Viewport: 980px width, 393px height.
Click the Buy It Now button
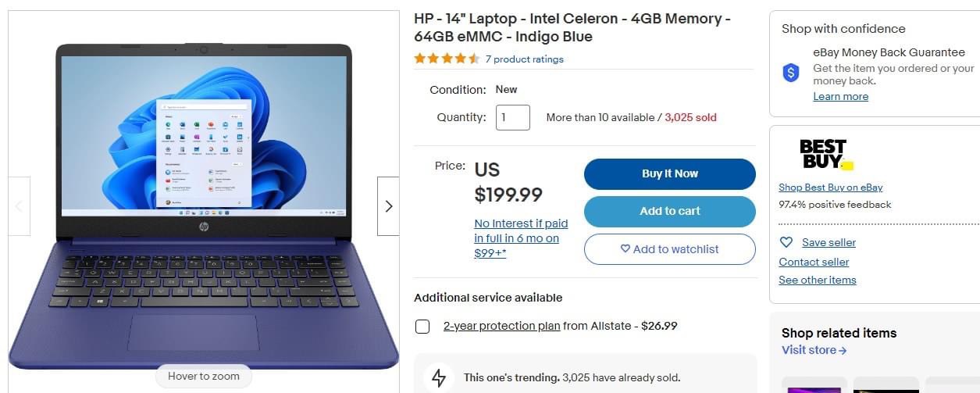(669, 173)
